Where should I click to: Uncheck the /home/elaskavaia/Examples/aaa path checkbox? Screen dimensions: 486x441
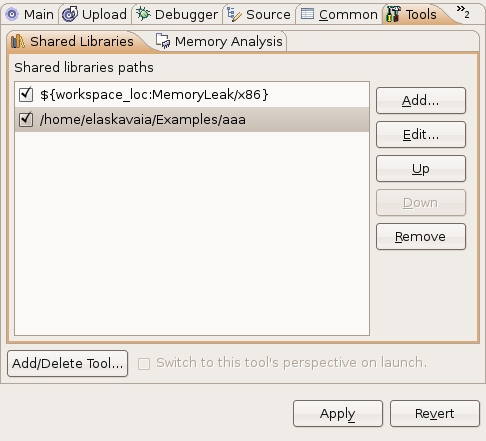pos(26,119)
